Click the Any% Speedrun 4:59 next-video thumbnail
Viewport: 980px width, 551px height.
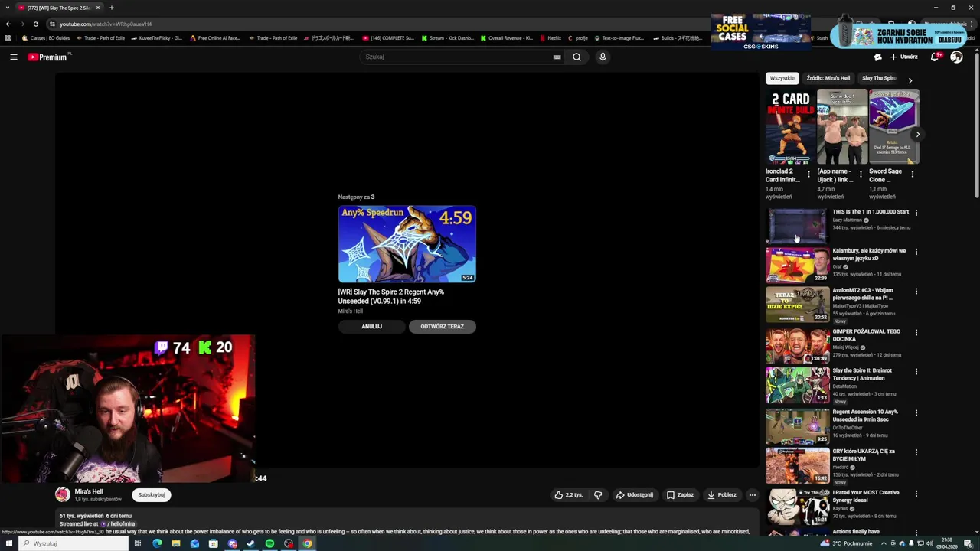[x=407, y=244]
